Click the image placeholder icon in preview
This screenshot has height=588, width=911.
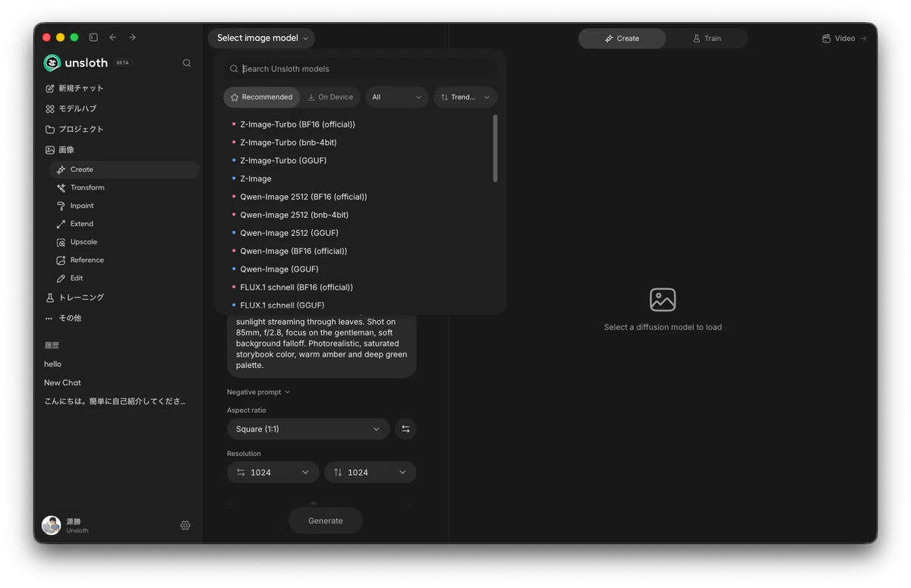click(663, 300)
